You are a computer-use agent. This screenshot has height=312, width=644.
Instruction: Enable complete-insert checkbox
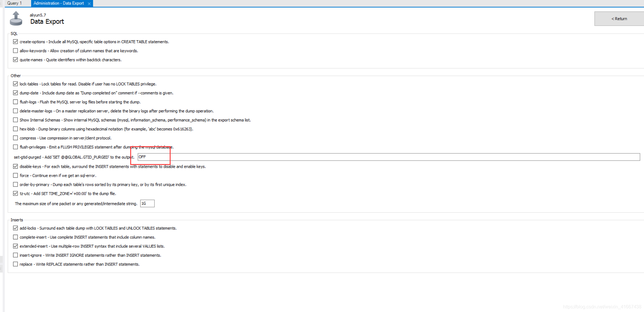16,237
